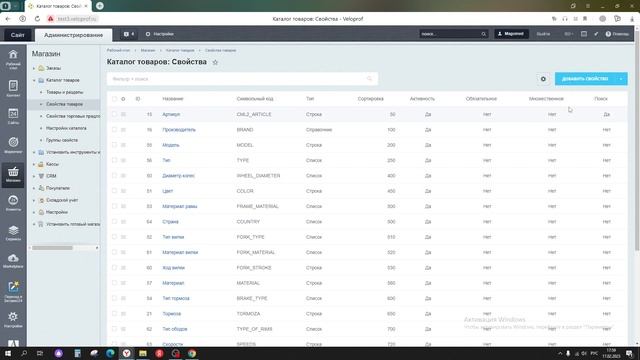Open the Магазин basket icon in sidebar
This screenshot has width=640, height=360.
pos(13,174)
